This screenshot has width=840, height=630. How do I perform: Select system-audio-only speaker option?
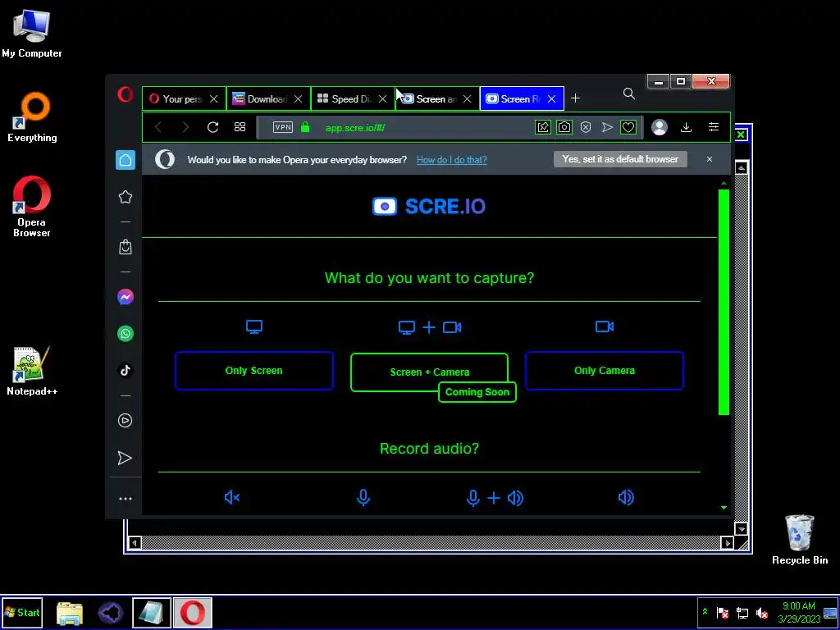coord(626,498)
